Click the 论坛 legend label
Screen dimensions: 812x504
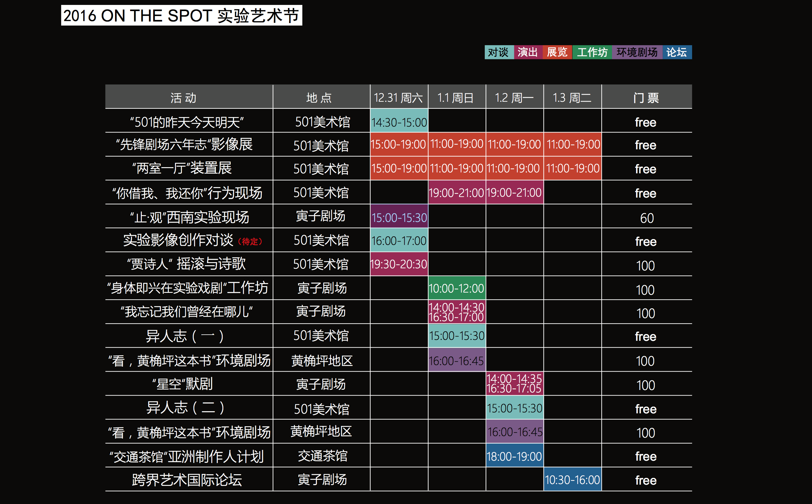coord(677,52)
